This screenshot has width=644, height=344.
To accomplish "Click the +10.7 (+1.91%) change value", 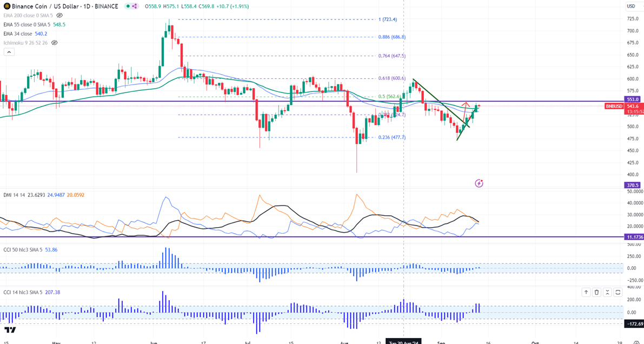I will [231, 6].
